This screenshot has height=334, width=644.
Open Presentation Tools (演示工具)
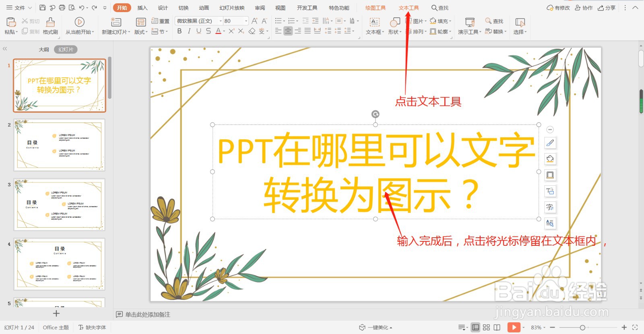pyautogui.click(x=469, y=26)
